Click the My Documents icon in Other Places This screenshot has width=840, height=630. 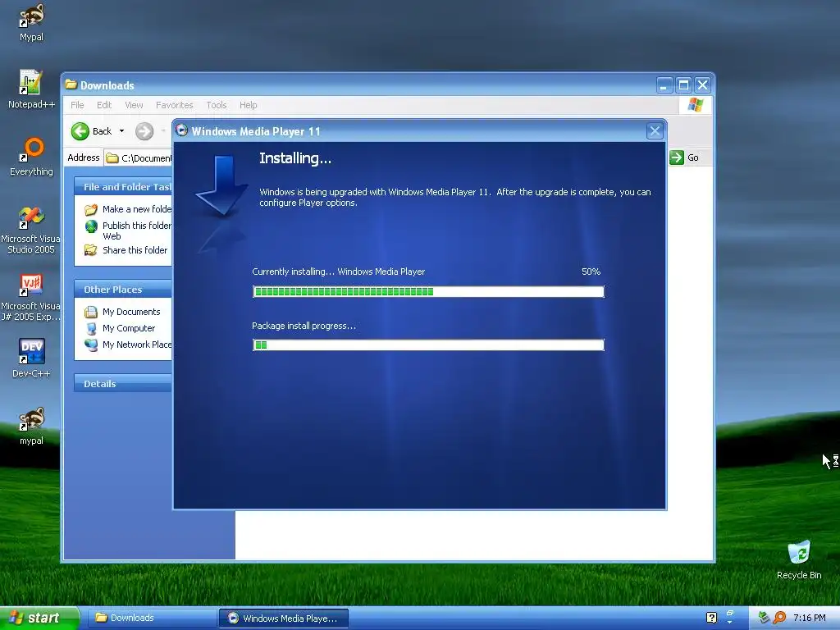pyautogui.click(x=91, y=312)
